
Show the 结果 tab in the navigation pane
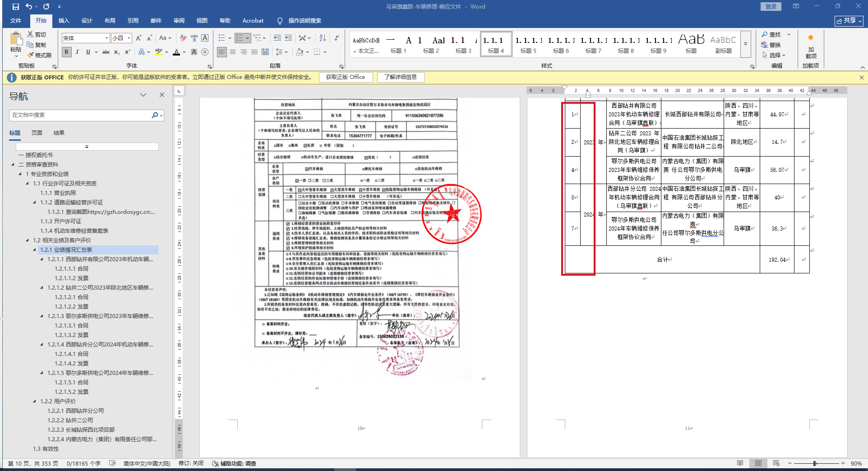tap(59, 133)
